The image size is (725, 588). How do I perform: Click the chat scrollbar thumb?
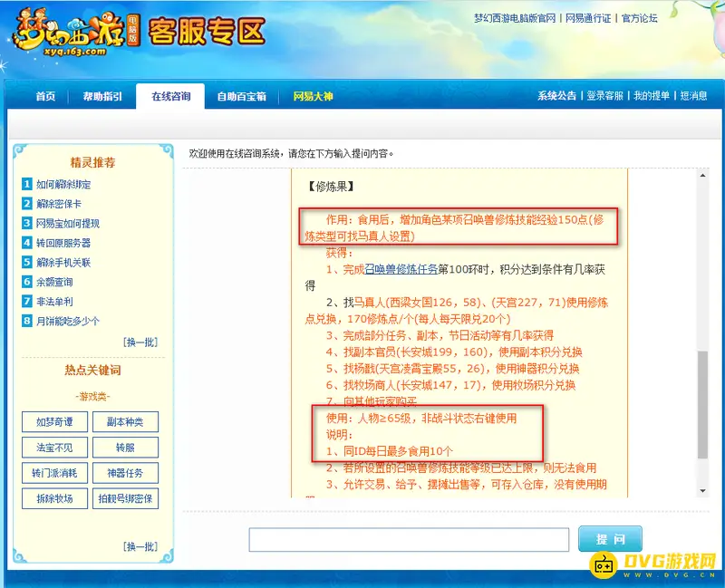tap(702, 404)
